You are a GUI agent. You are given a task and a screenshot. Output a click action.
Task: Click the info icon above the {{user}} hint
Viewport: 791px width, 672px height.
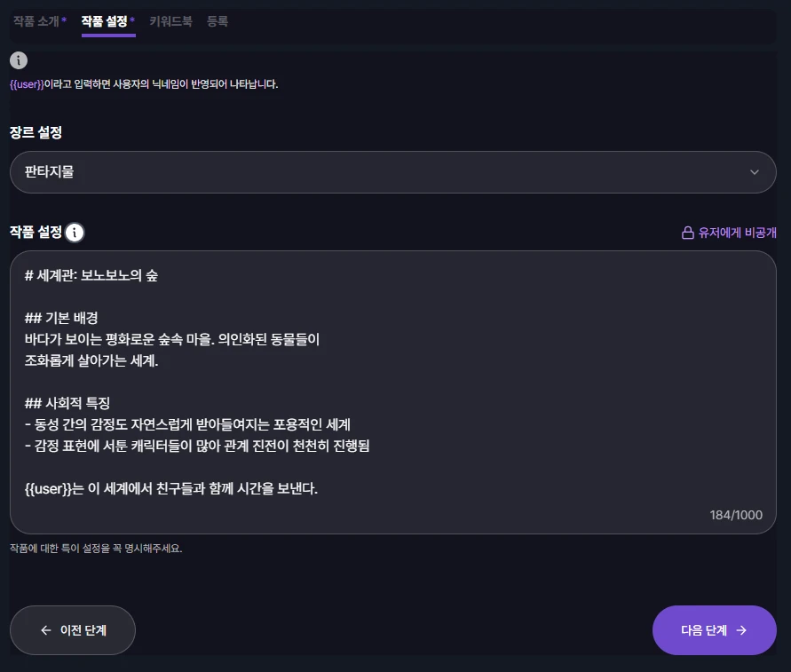[19, 60]
